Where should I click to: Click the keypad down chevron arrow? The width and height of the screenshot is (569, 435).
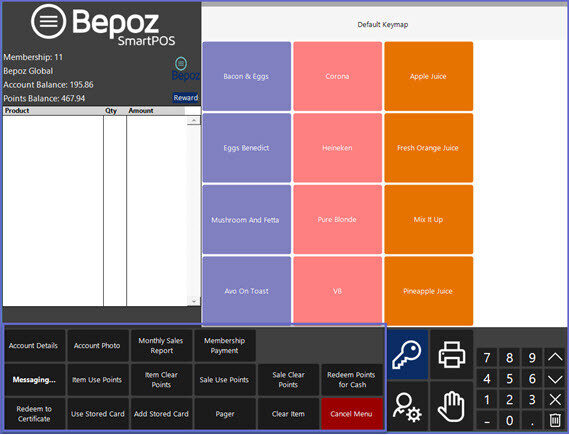(x=555, y=379)
